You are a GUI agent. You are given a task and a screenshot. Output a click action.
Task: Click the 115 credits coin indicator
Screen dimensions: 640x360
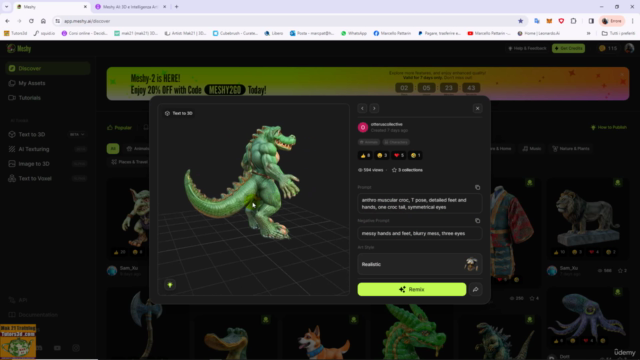tap(608, 48)
